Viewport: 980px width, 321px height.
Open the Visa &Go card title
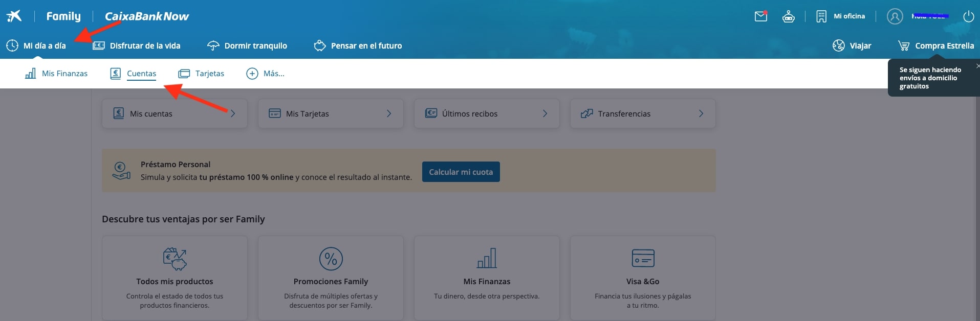[x=643, y=282]
